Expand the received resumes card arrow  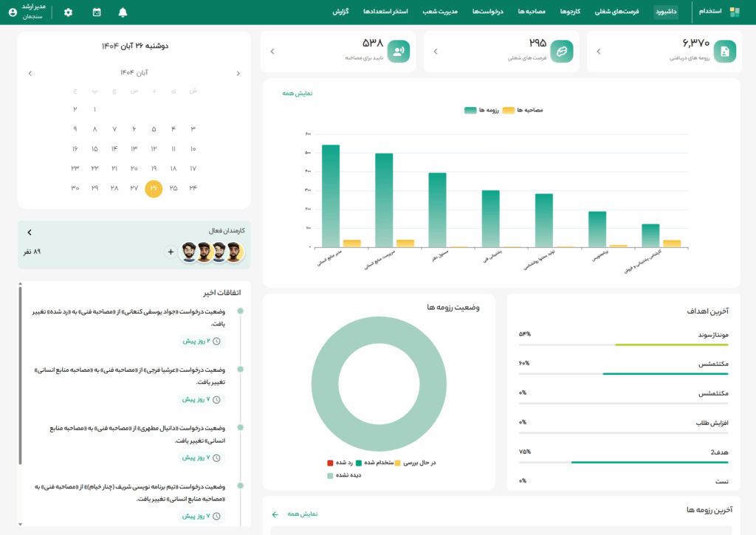click(x=598, y=52)
